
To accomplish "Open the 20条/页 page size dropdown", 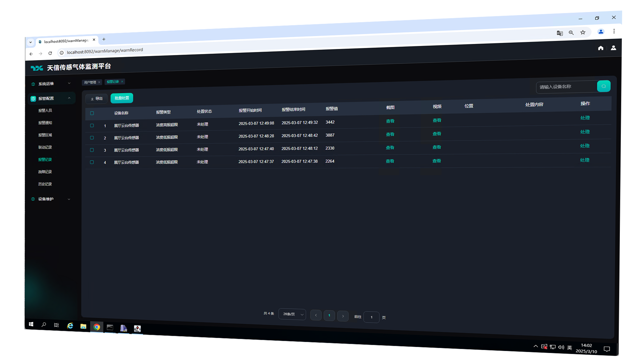I will (x=292, y=314).
